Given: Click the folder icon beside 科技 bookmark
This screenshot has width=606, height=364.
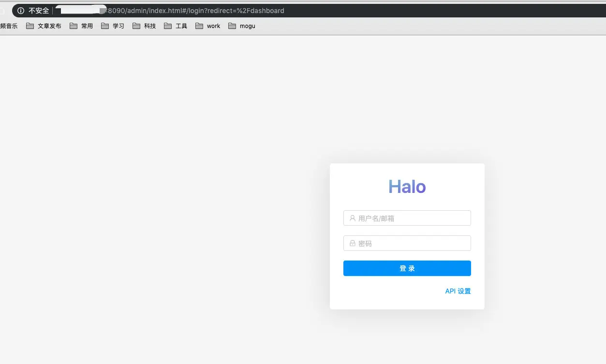Looking at the screenshot, I should (x=137, y=26).
